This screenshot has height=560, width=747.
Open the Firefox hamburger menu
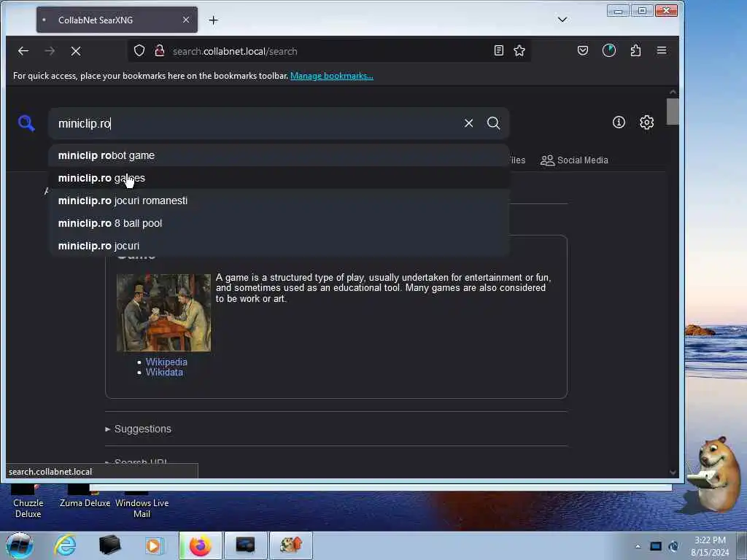tap(662, 50)
